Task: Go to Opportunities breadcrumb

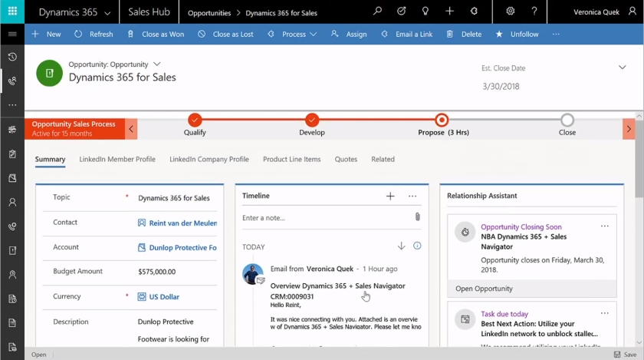Action: pyautogui.click(x=209, y=13)
